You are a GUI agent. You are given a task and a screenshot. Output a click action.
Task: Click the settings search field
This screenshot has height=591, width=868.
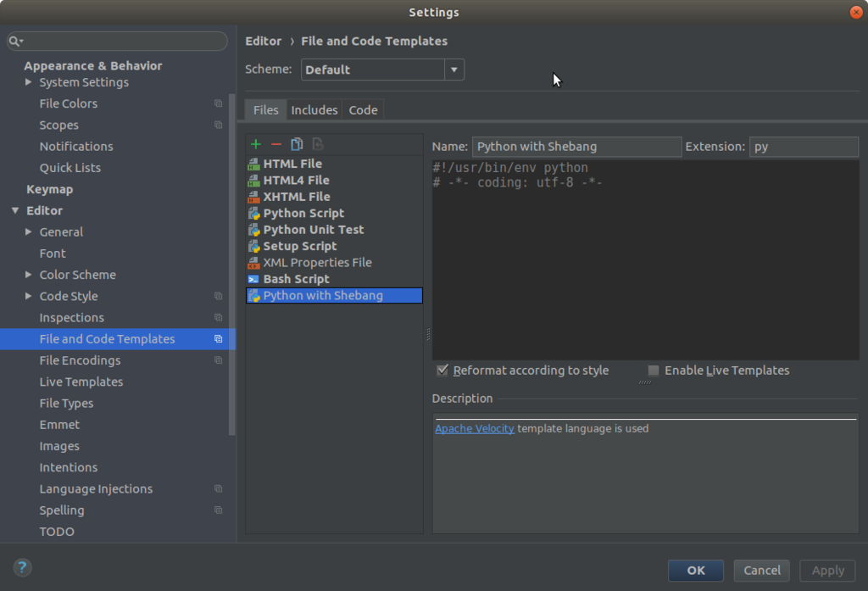117,41
